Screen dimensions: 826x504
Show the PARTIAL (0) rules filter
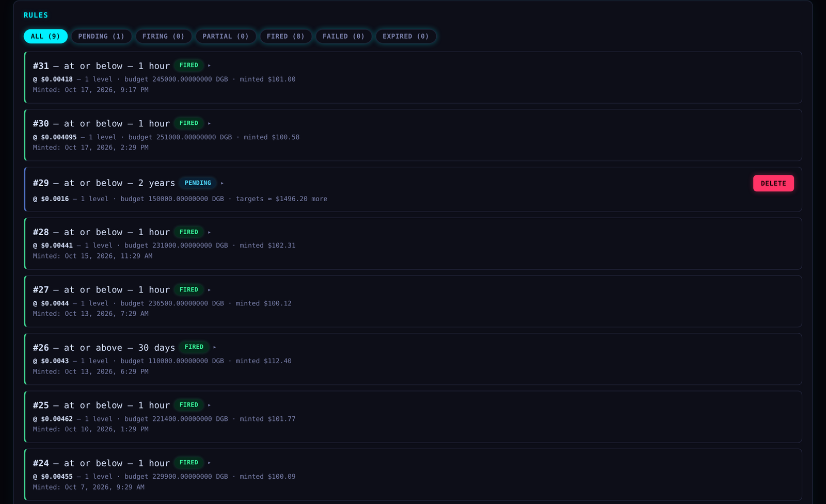(x=226, y=36)
